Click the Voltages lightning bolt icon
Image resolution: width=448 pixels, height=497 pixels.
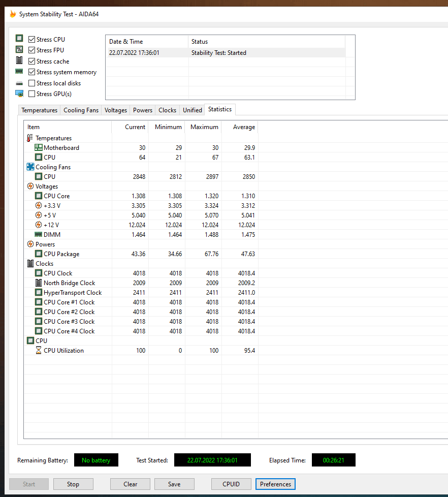pyautogui.click(x=30, y=186)
